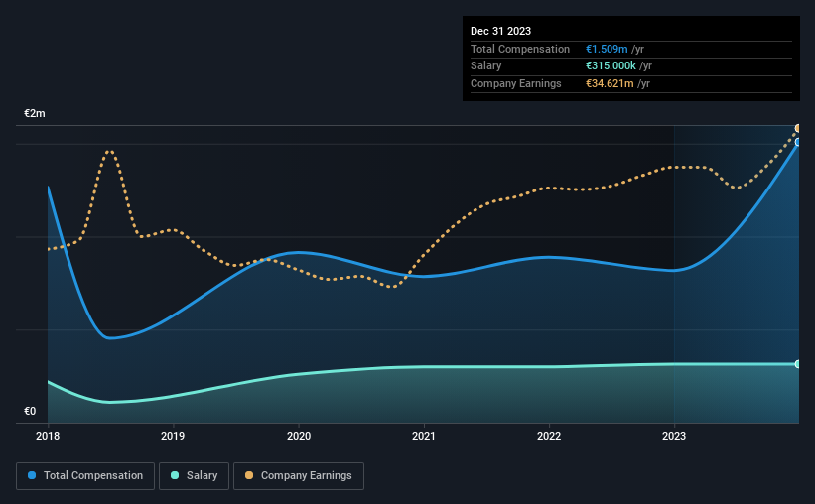Click the €34.621m company earnings value

coord(610,83)
